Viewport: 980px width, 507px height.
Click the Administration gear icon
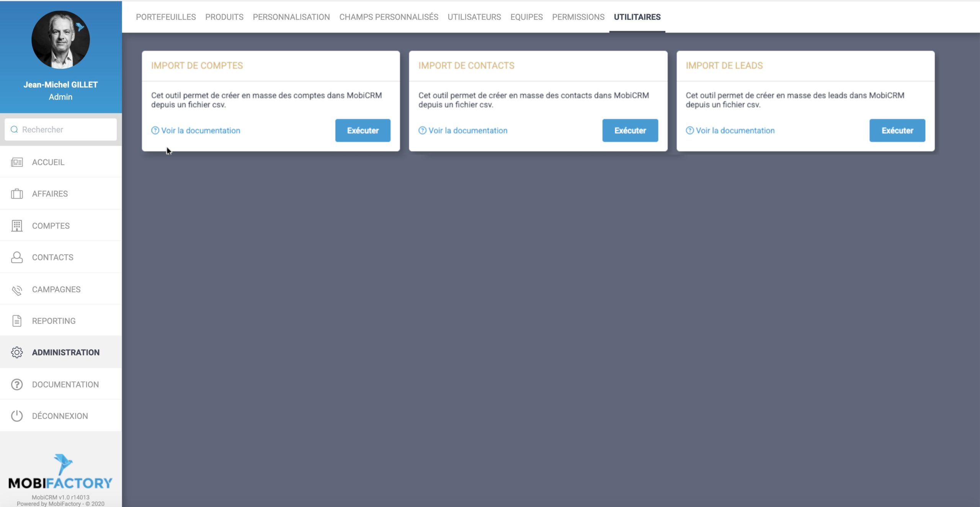tap(17, 352)
